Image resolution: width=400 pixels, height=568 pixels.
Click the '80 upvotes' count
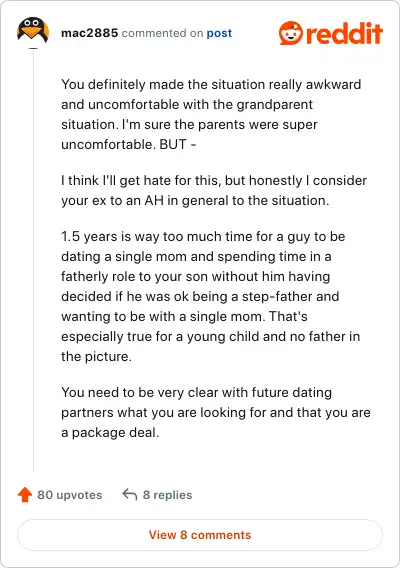pyautogui.click(x=70, y=495)
